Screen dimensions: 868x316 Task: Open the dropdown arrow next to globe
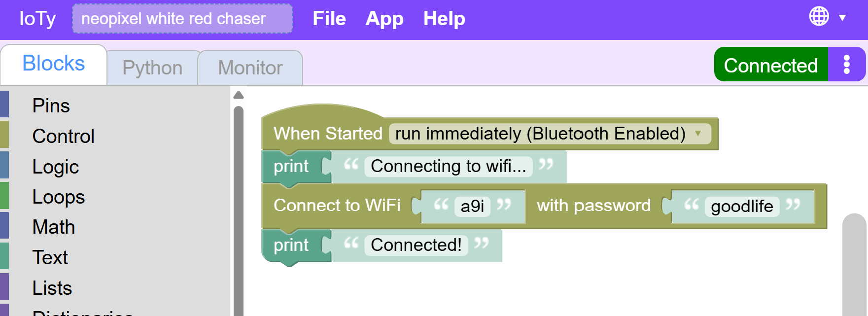pyautogui.click(x=842, y=18)
